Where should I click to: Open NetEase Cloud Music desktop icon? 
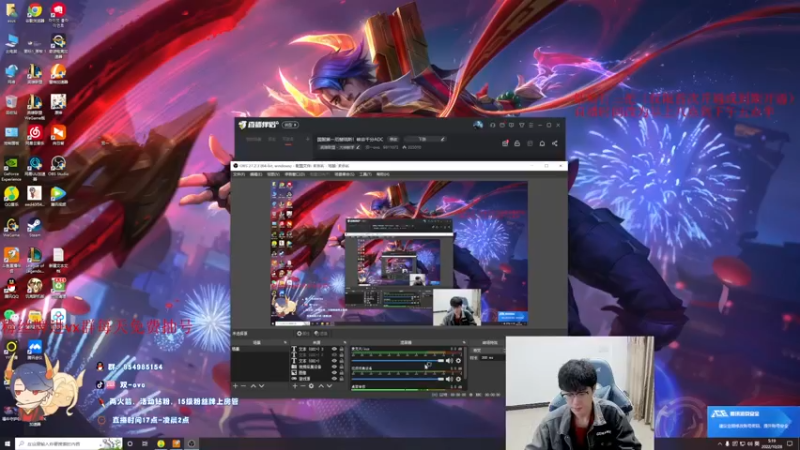point(35,135)
